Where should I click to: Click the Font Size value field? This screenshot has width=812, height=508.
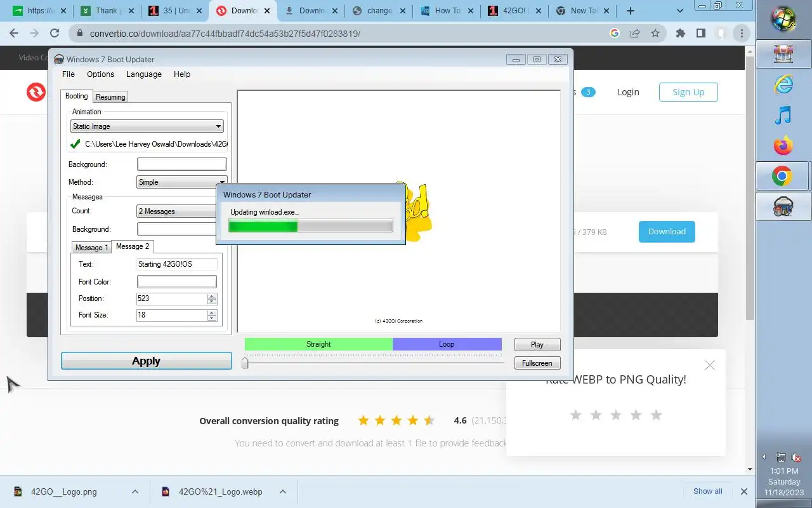point(172,315)
